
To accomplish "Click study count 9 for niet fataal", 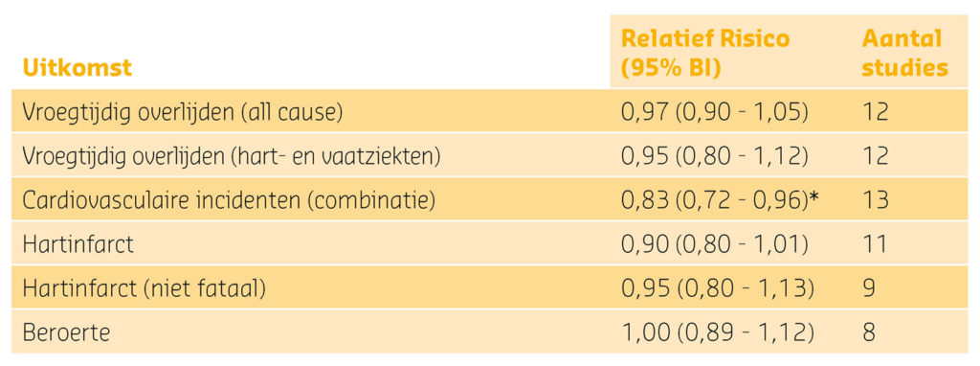I will click(869, 288).
